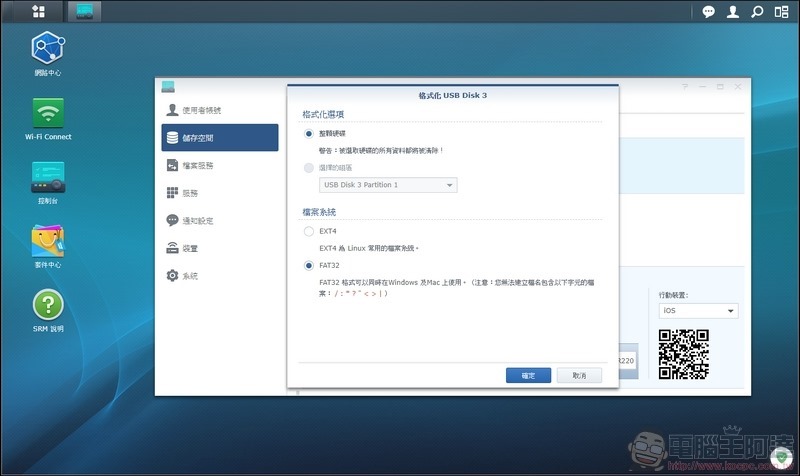Open help with the window question mark button
This screenshot has width=800, height=476.
[x=685, y=87]
